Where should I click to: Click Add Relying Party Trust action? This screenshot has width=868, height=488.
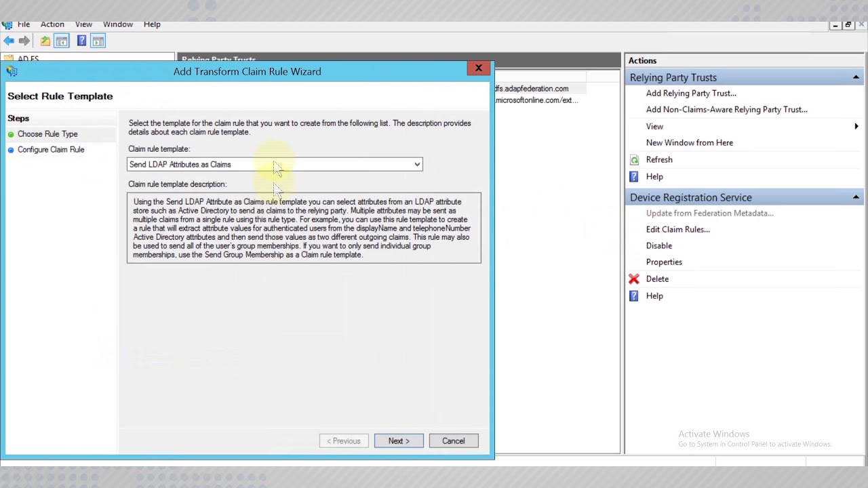691,94
